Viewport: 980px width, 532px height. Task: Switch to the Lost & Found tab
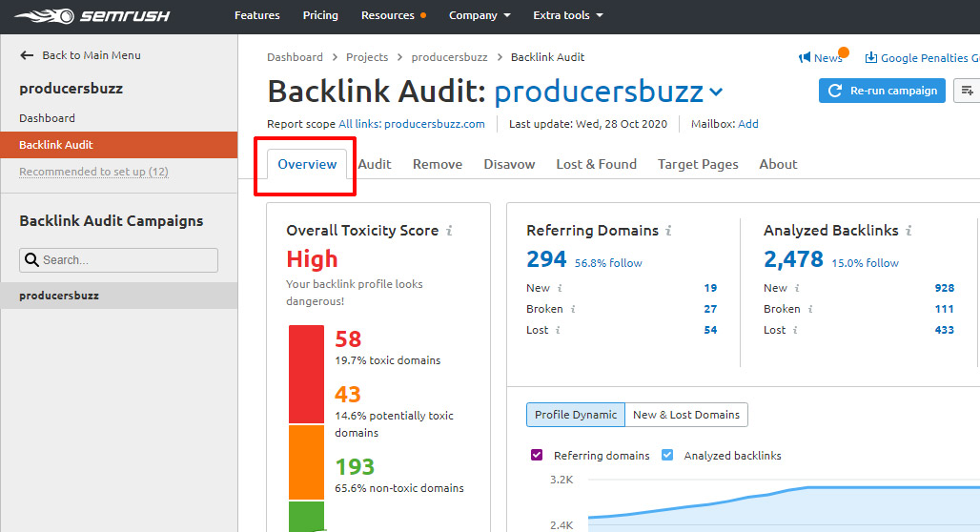[596, 164]
